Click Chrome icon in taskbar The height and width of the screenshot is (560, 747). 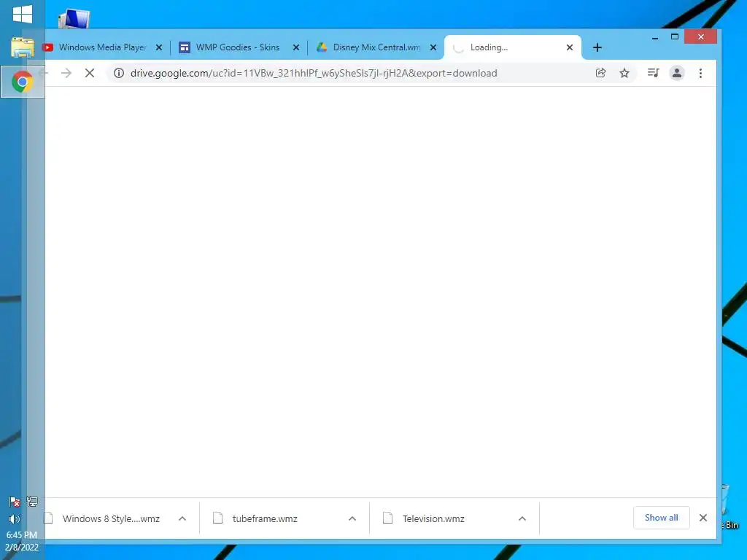(23, 82)
